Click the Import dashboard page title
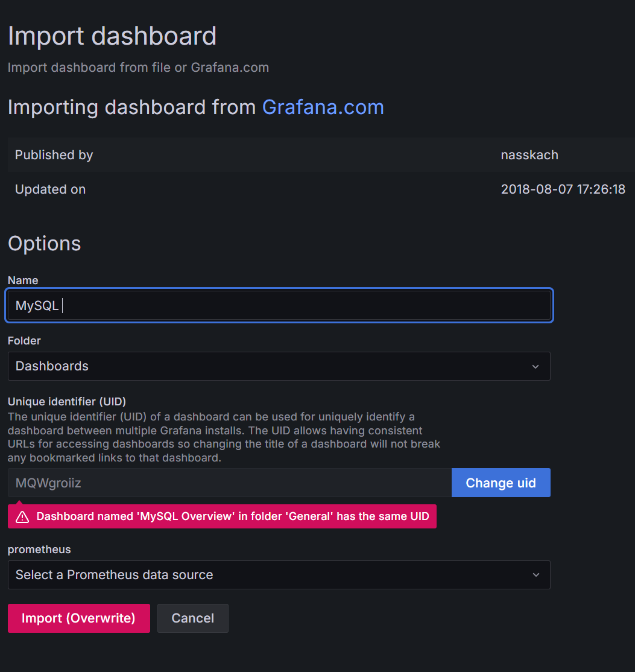 (112, 36)
